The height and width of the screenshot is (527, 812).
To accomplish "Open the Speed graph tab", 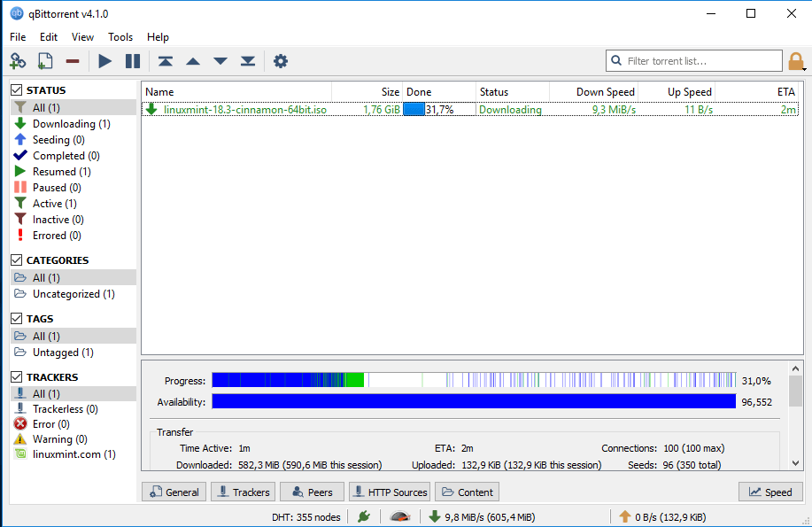I will (770, 492).
